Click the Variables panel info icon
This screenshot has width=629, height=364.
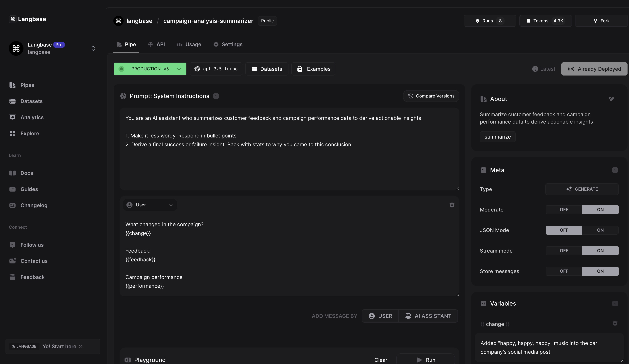coord(615,304)
